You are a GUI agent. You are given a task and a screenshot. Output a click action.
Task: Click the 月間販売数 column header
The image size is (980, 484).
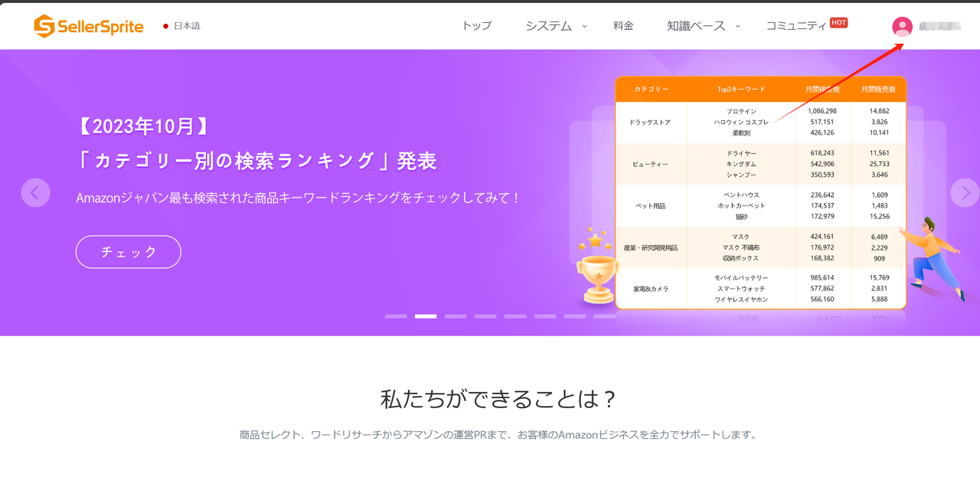[878, 90]
